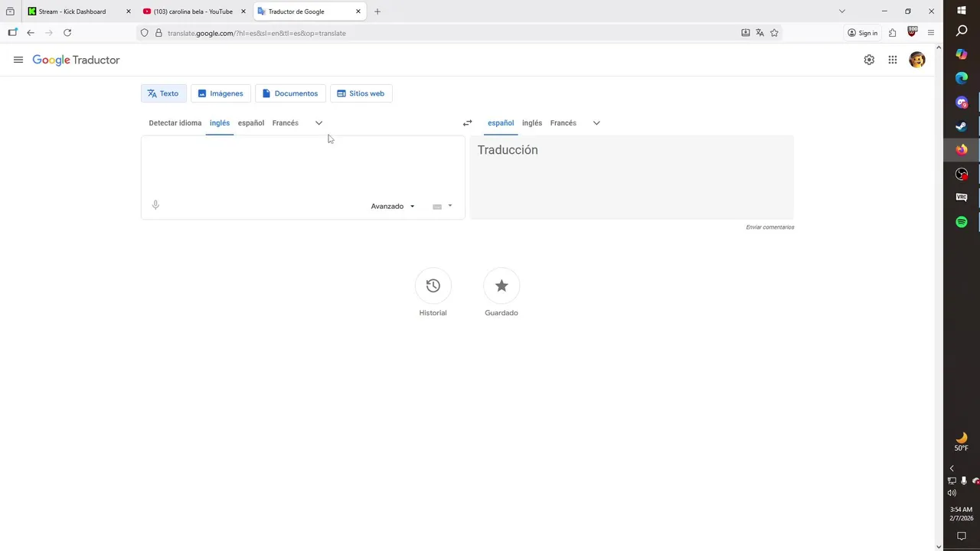Select inglés as target language
The height and width of the screenshot is (551, 980).
pyautogui.click(x=532, y=122)
